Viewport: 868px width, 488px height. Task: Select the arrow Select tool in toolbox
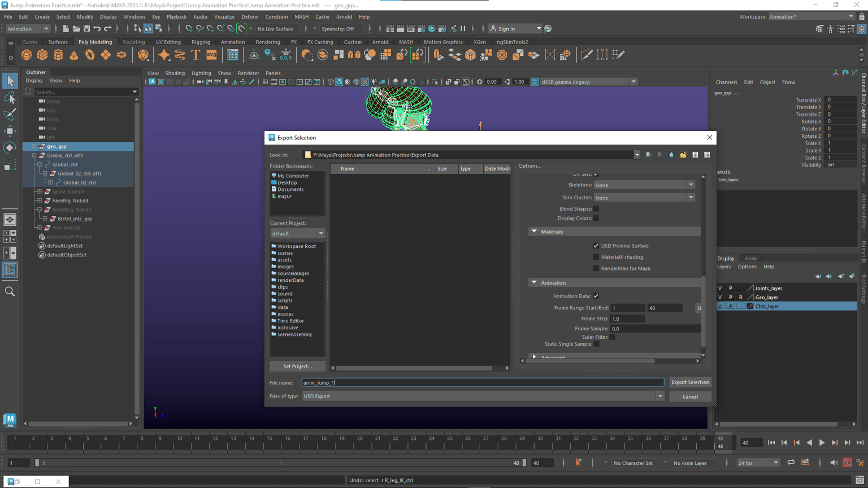click(10, 81)
